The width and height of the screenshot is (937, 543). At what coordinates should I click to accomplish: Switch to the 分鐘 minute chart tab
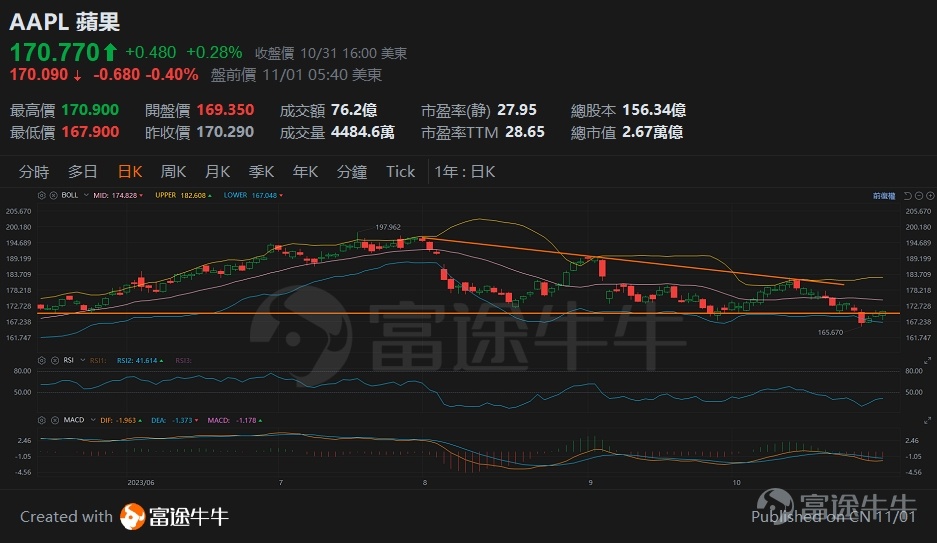click(351, 172)
